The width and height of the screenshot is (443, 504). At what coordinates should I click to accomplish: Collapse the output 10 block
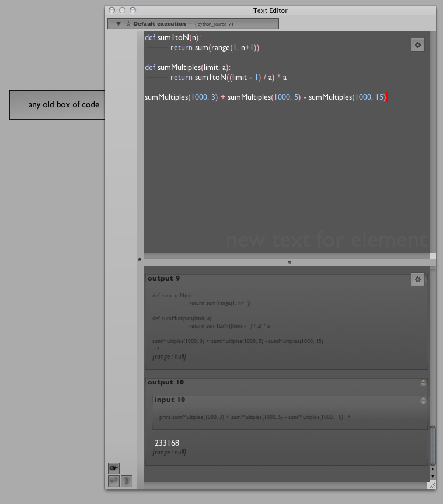(423, 383)
